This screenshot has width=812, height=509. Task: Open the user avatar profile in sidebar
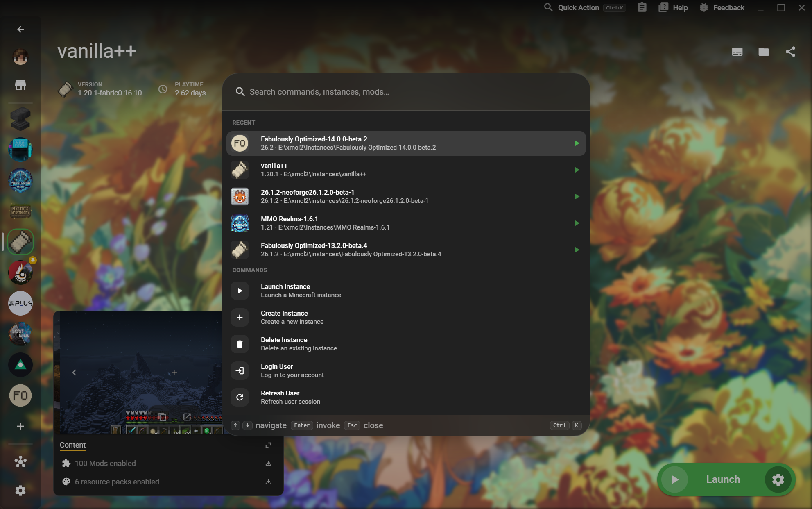[x=20, y=57]
